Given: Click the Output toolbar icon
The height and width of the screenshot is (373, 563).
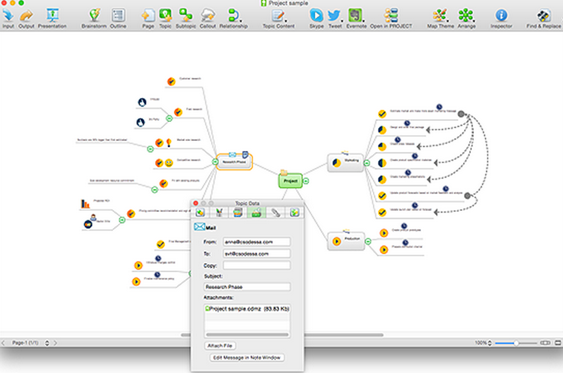Looking at the screenshot, I should (x=26, y=15).
